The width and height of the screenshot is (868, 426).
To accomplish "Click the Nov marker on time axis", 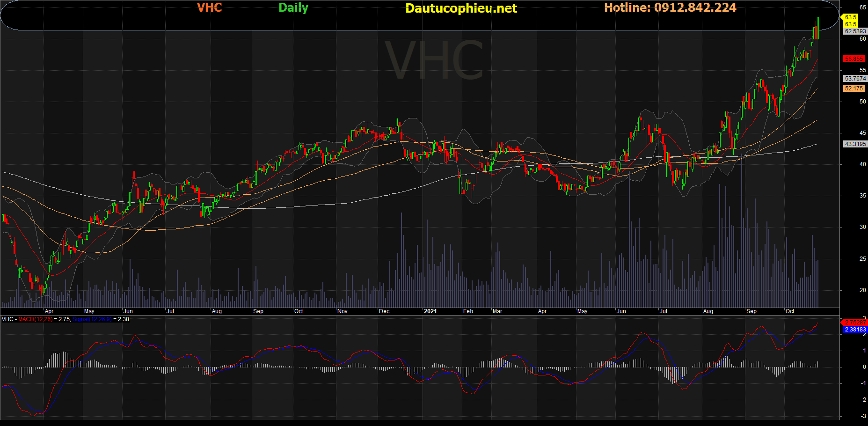I will click(x=343, y=311).
